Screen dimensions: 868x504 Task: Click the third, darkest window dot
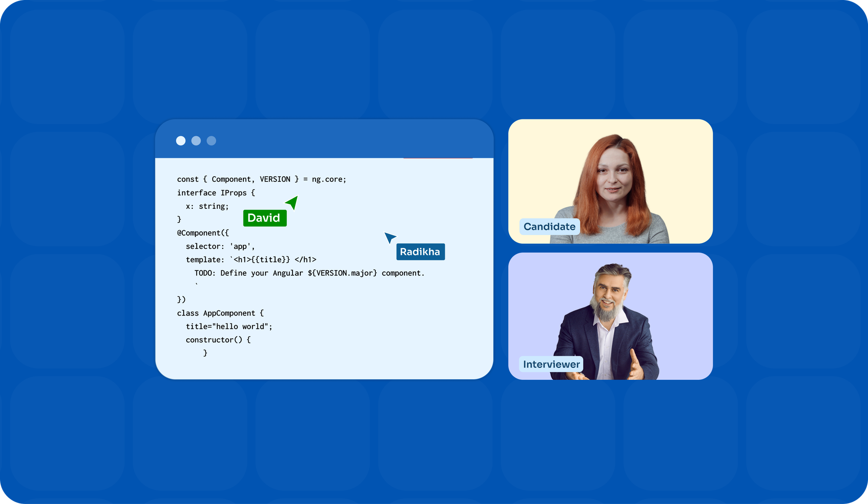point(211,141)
